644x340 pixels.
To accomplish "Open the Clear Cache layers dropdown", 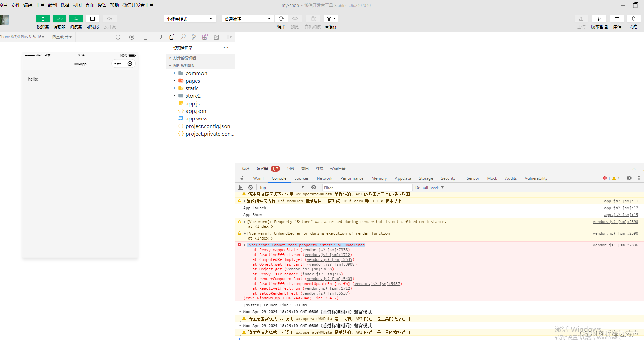I will click(x=330, y=19).
